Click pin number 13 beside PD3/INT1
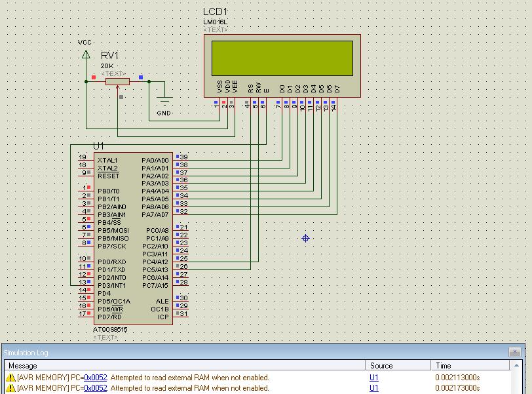Viewport: 532px width, 394px height. 83,282
